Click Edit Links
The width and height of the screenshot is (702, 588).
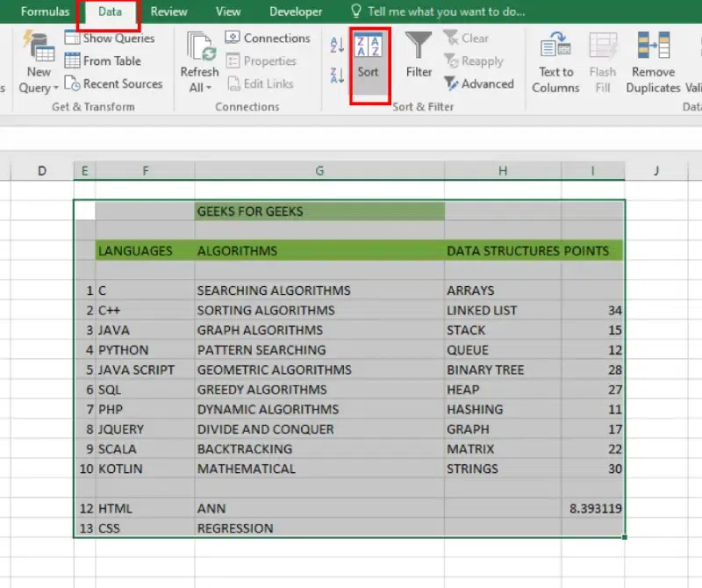coord(260,83)
